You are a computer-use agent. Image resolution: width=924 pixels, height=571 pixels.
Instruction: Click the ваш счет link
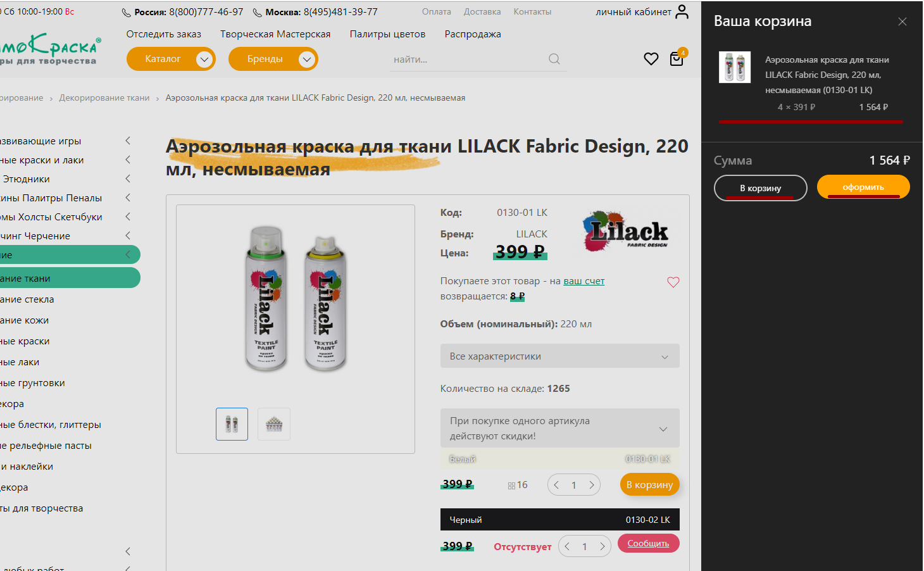(x=584, y=281)
